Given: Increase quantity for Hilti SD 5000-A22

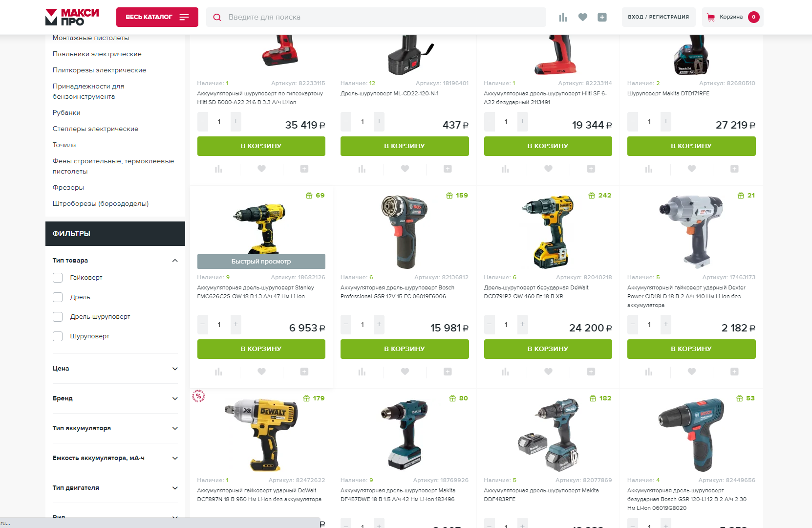Looking at the screenshot, I should point(235,122).
